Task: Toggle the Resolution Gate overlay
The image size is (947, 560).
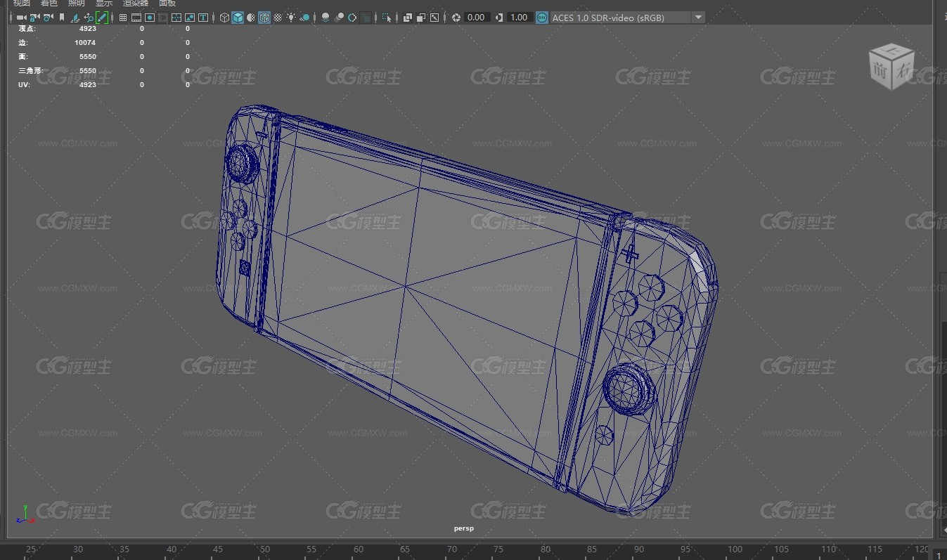Action: point(150,18)
